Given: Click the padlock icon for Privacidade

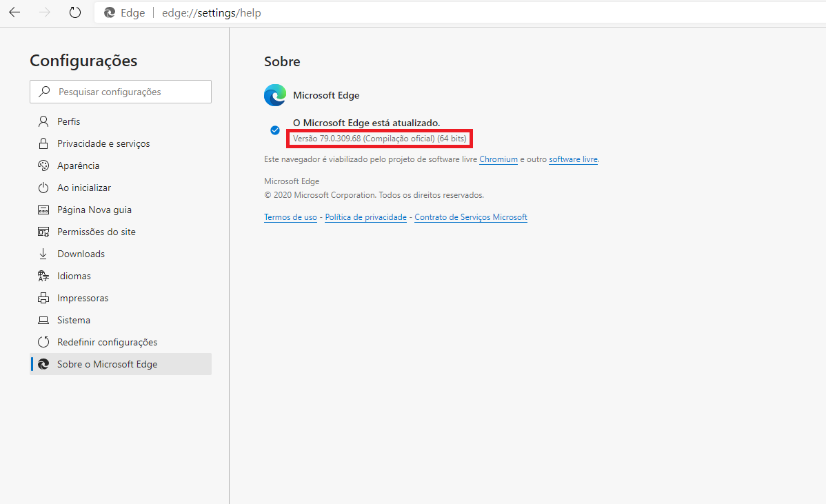Looking at the screenshot, I should tap(43, 144).
